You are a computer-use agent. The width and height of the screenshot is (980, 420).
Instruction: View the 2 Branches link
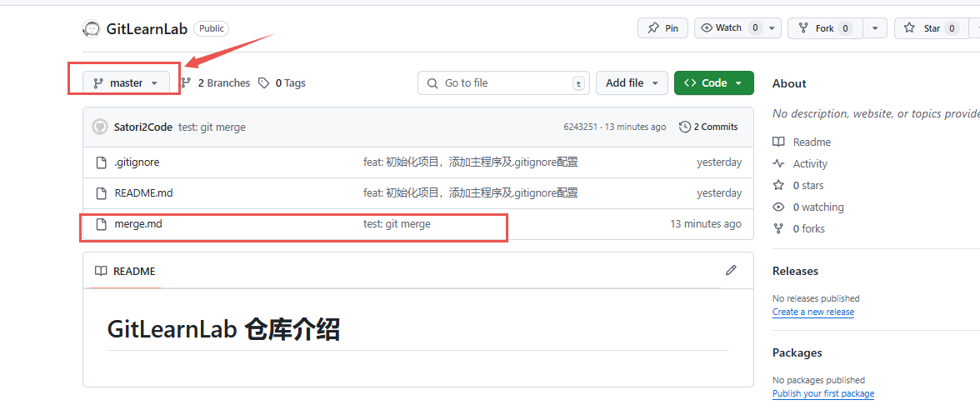(216, 83)
